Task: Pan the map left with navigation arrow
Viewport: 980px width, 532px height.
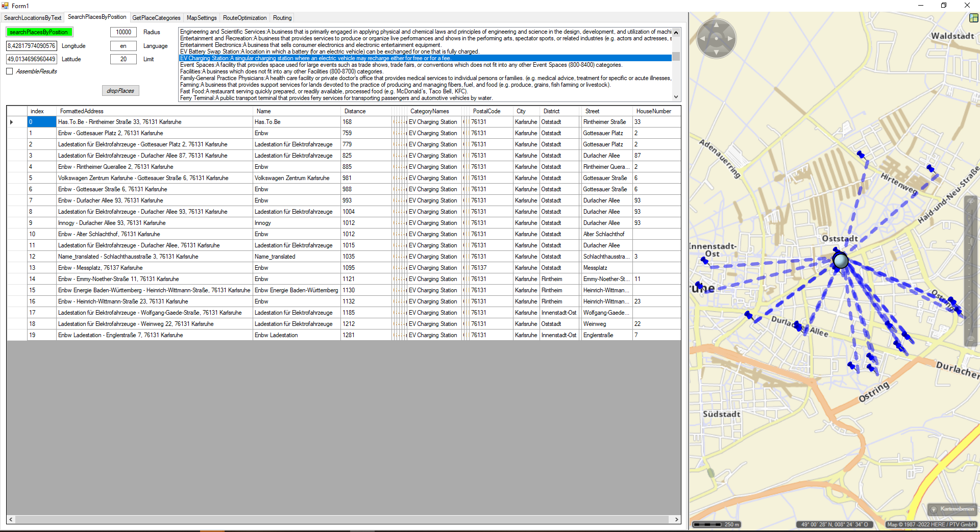Action: tap(703, 38)
